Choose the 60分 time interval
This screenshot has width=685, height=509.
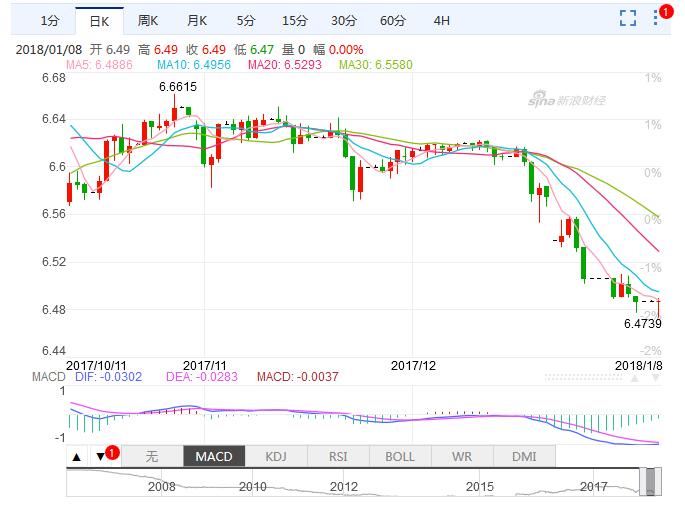pos(392,20)
